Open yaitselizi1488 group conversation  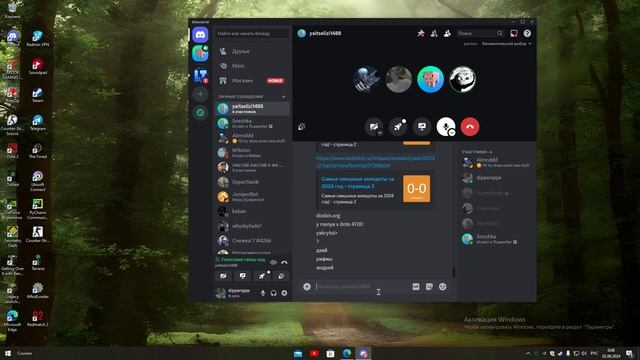click(253, 109)
